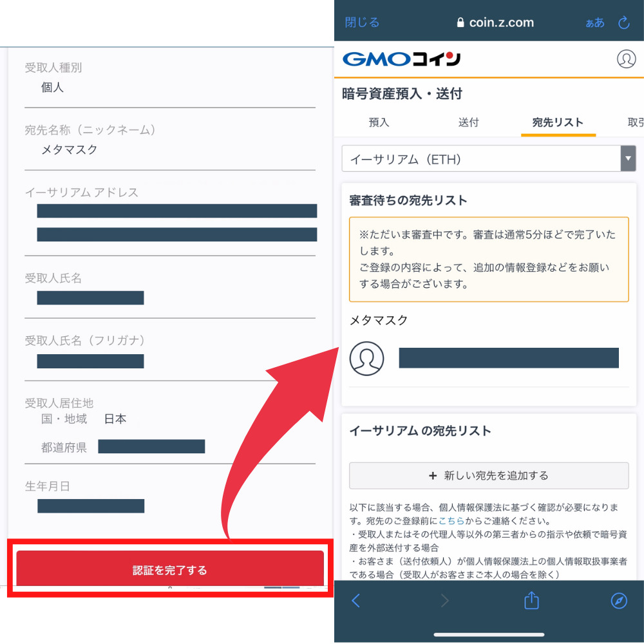
Task: Tap the 閉じる close link in browser bar
Action: pyautogui.click(x=362, y=22)
